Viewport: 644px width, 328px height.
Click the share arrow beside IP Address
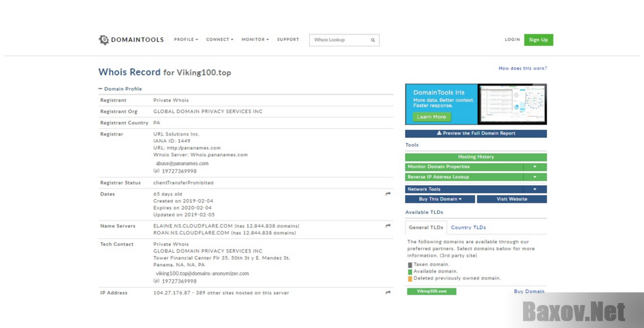(x=388, y=293)
